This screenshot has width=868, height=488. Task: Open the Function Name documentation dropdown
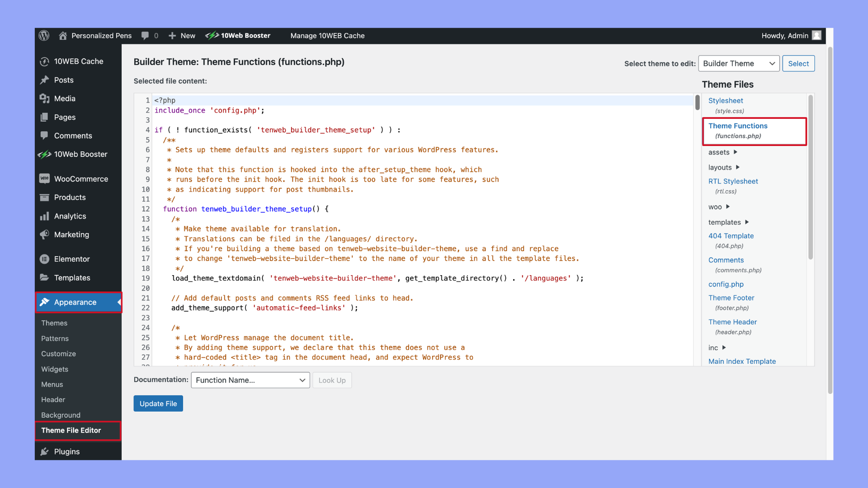(x=250, y=380)
